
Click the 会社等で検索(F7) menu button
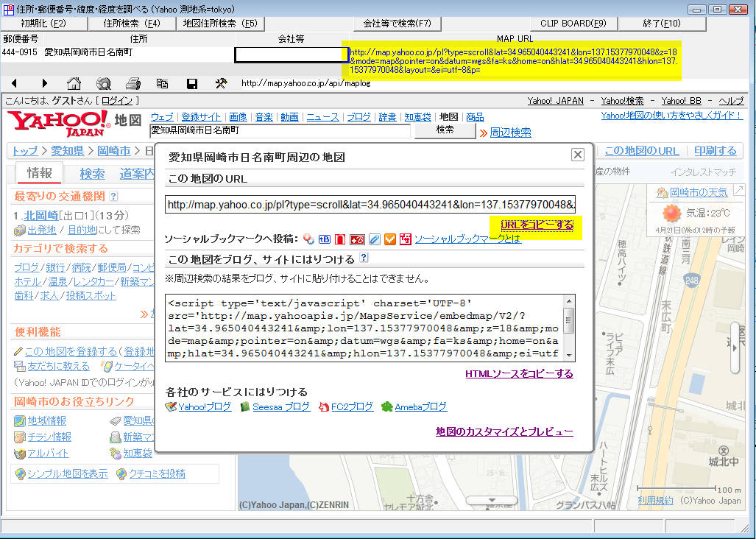(x=398, y=23)
